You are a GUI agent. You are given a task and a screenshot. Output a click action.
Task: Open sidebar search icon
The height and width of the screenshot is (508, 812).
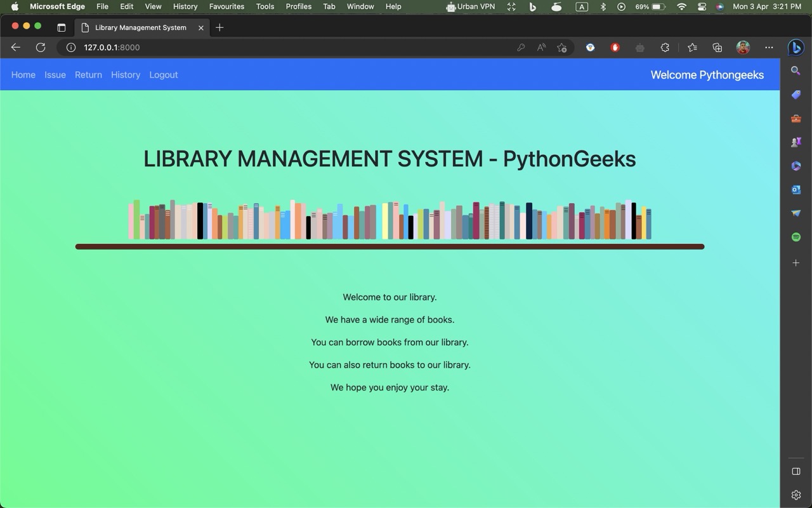[x=796, y=70]
